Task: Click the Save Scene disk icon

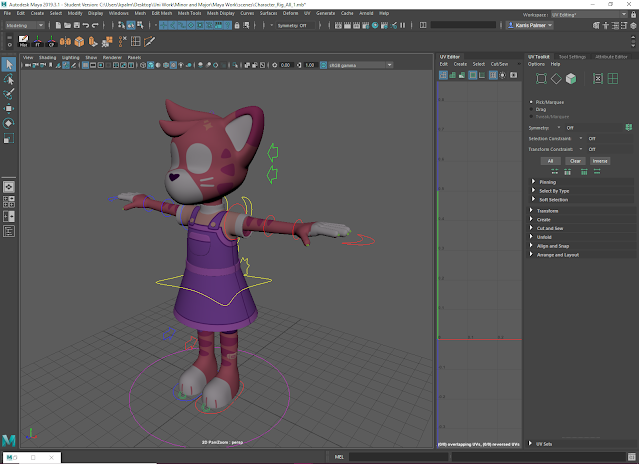Action: tap(76, 25)
